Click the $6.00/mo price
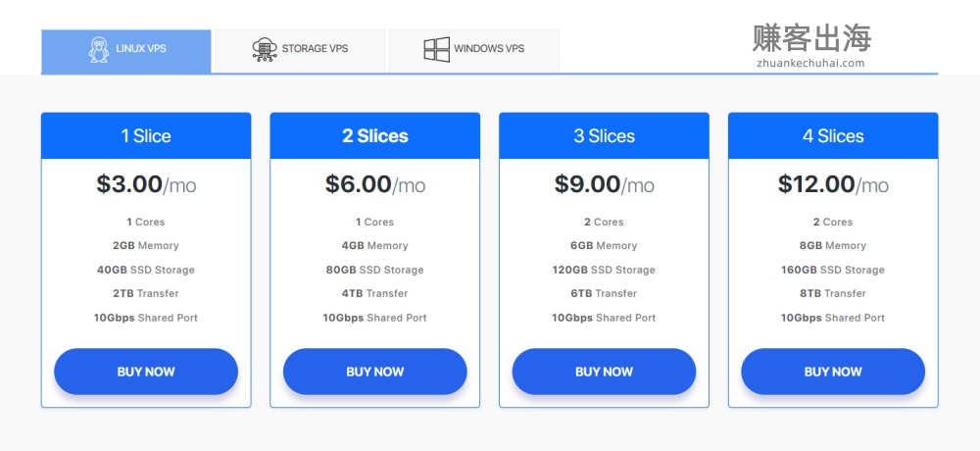 [375, 184]
